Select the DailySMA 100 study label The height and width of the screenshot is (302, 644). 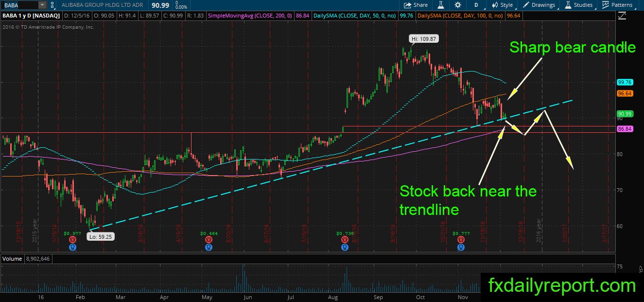pos(460,16)
